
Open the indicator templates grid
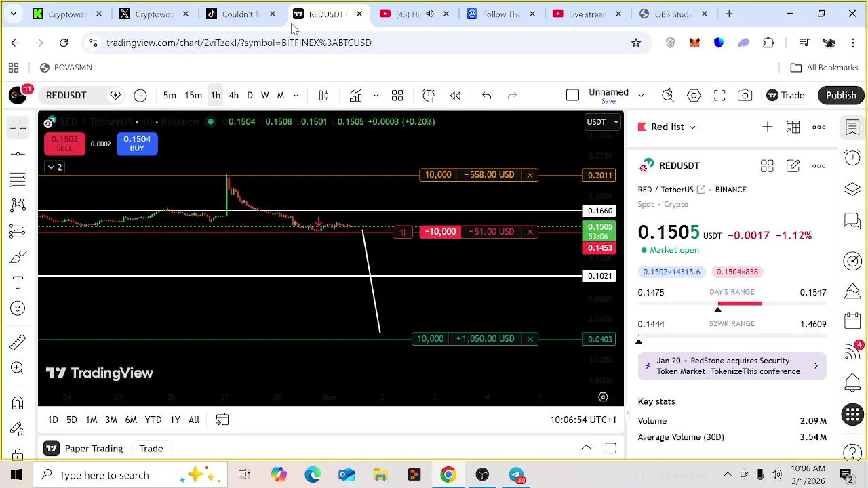click(x=397, y=96)
